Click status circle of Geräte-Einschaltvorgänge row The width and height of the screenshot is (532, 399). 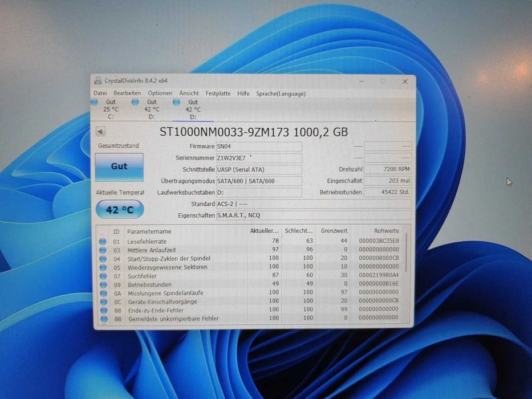pos(104,302)
